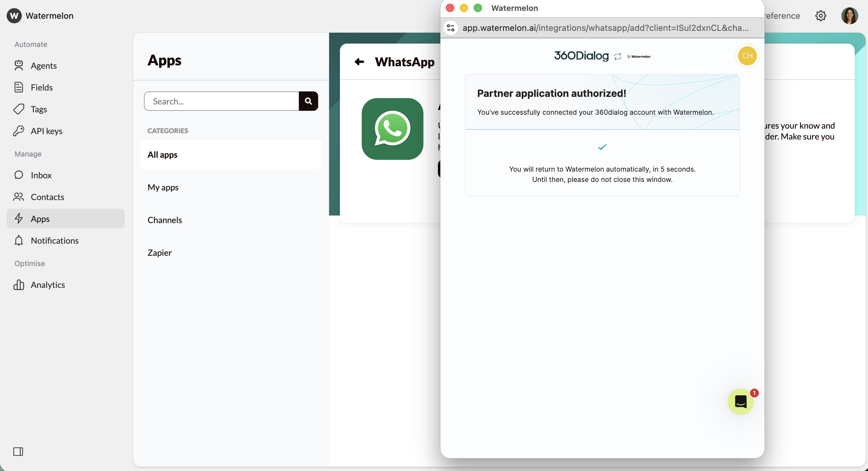This screenshot has height=471, width=868.
Task: Open the Zapier category
Action: click(x=159, y=252)
